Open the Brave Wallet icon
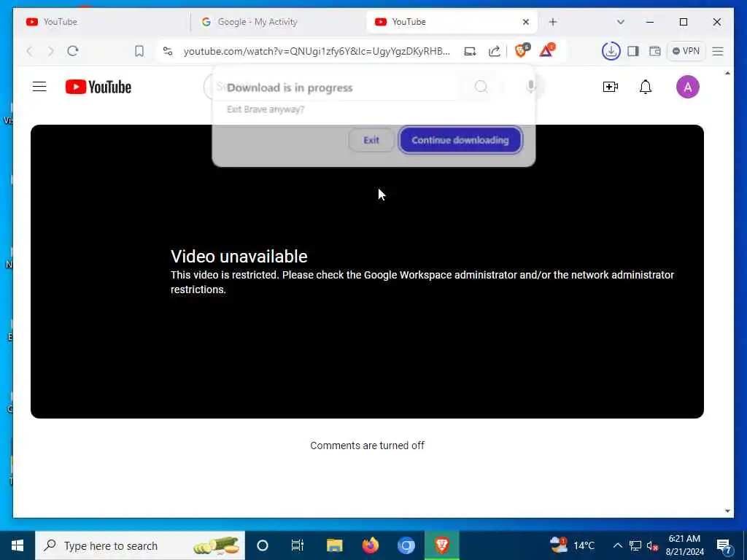 click(x=654, y=51)
